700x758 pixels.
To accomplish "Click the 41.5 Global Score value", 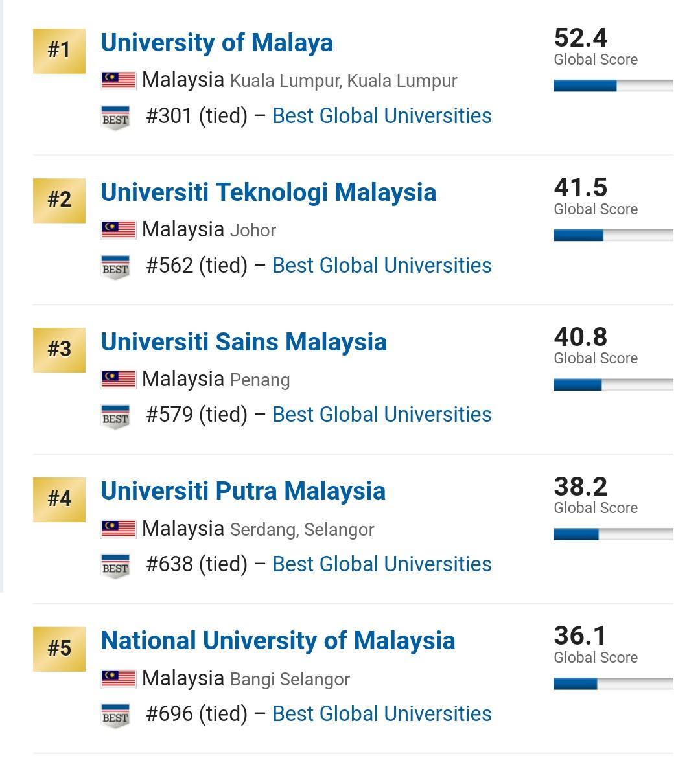I will click(x=581, y=188).
